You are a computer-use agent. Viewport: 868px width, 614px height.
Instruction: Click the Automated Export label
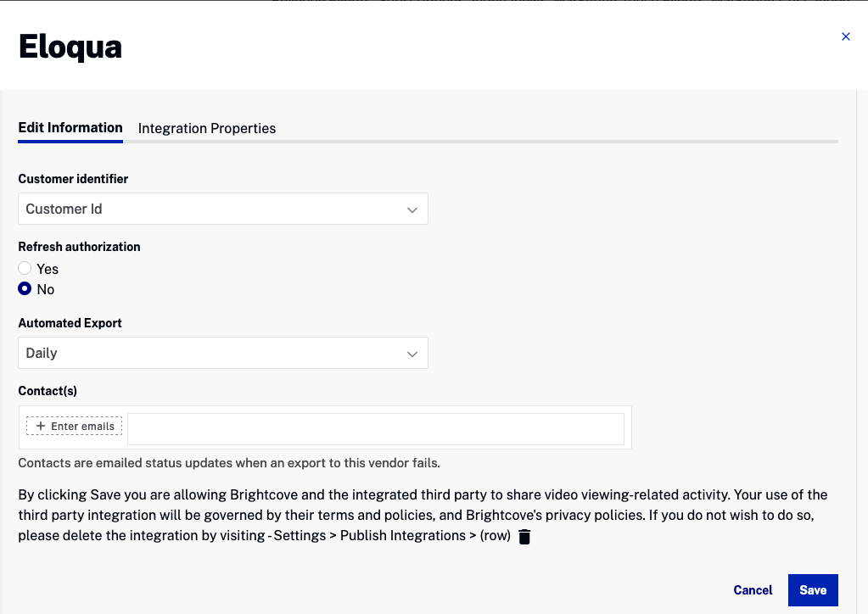click(70, 323)
